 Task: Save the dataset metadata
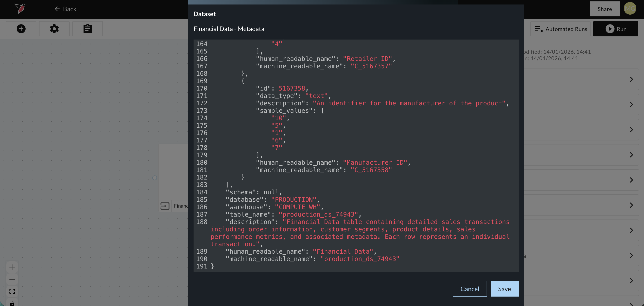click(504, 289)
